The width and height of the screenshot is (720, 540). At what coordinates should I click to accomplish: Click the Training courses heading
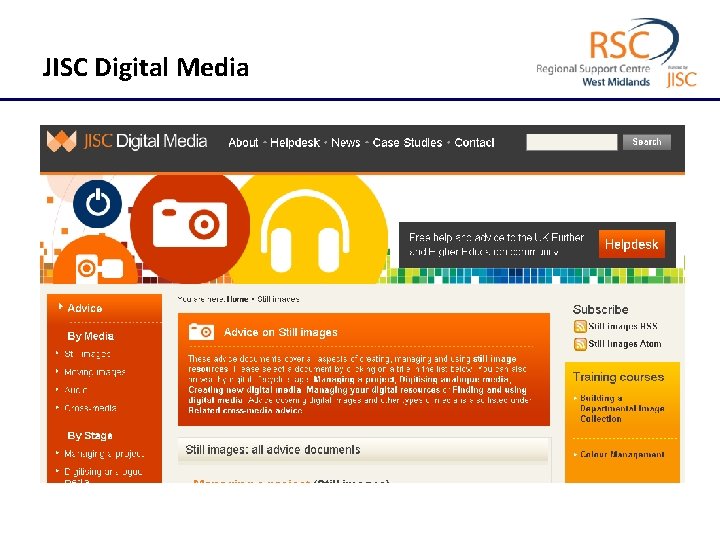point(619,377)
